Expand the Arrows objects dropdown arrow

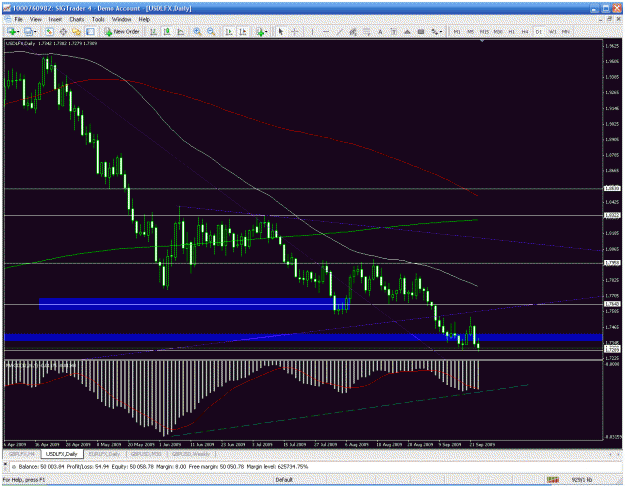coord(441,31)
